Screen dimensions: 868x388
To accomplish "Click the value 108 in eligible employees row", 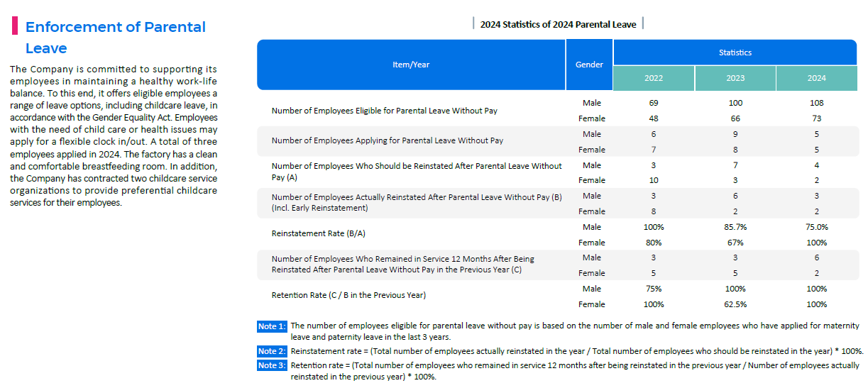I will 816,103.
